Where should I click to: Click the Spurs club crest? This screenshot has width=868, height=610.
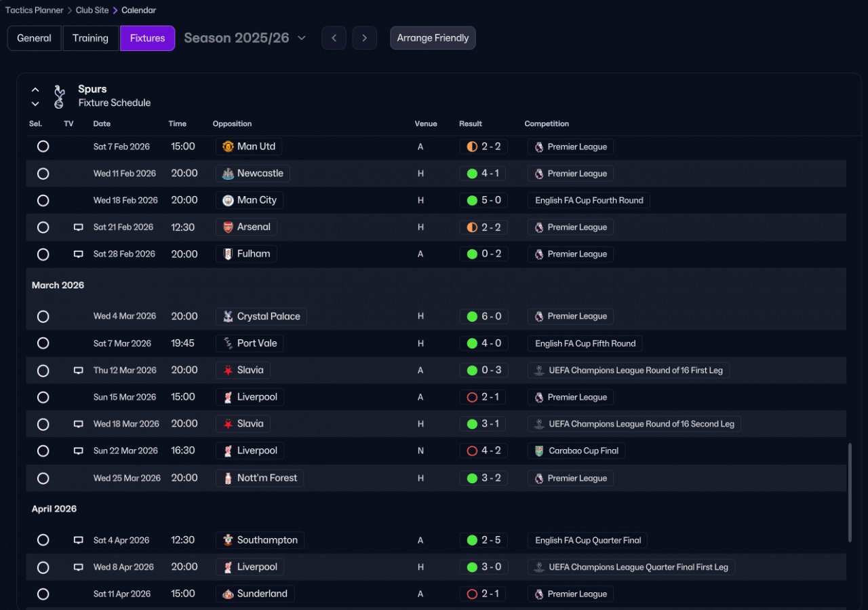tap(59, 96)
